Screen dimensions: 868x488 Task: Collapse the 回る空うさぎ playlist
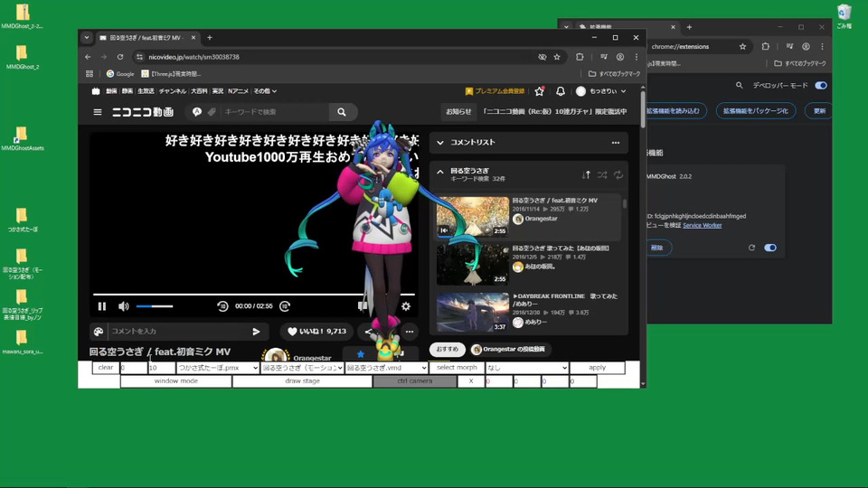tap(440, 172)
